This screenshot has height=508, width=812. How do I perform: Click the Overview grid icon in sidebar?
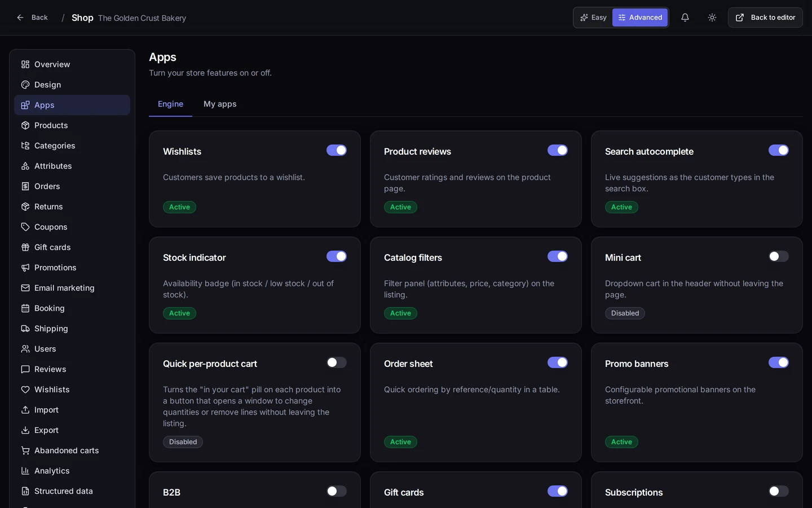(x=25, y=64)
